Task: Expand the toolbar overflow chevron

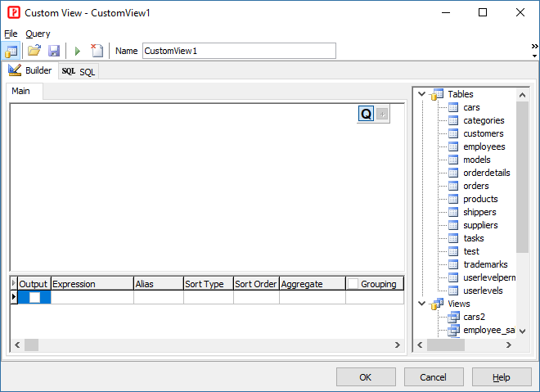Action: (534, 46)
